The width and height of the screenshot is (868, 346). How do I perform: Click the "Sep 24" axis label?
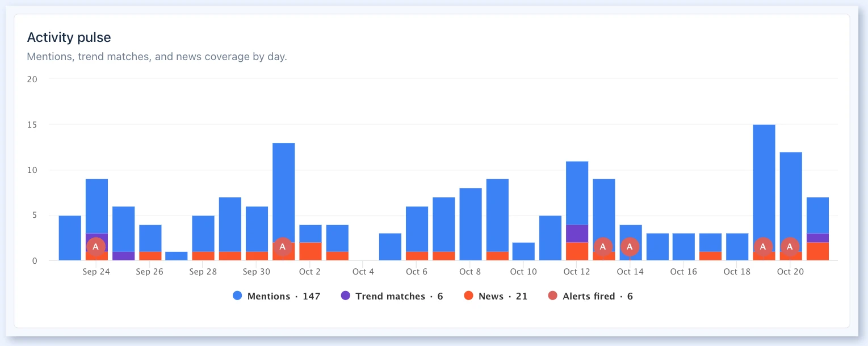97,272
